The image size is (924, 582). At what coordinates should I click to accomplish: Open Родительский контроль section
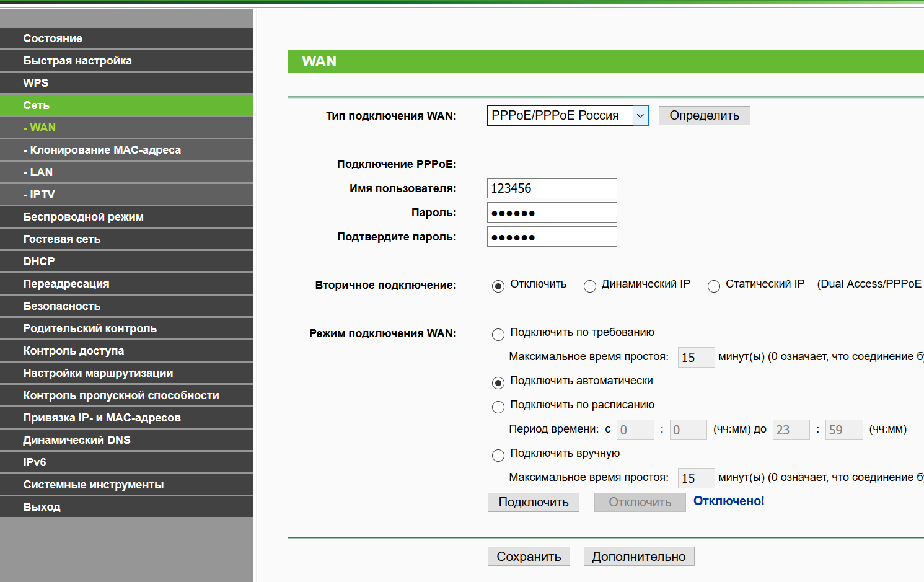click(x=126, y=328)
